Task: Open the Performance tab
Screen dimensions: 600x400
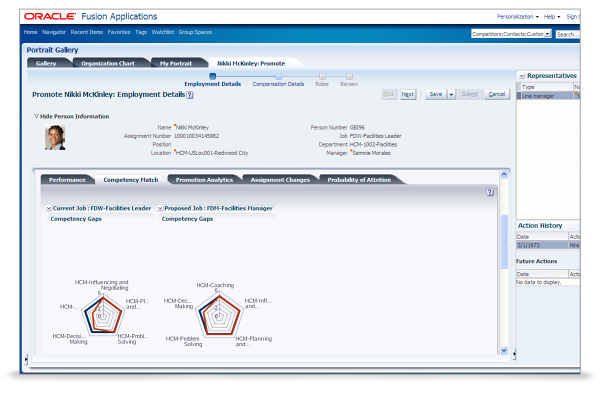Action: pyautogui.click(x=67, y=180)
